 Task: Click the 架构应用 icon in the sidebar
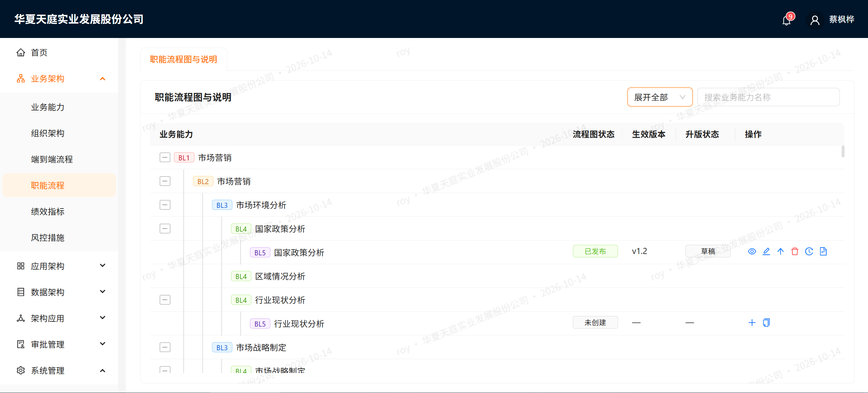pos(21,318)
